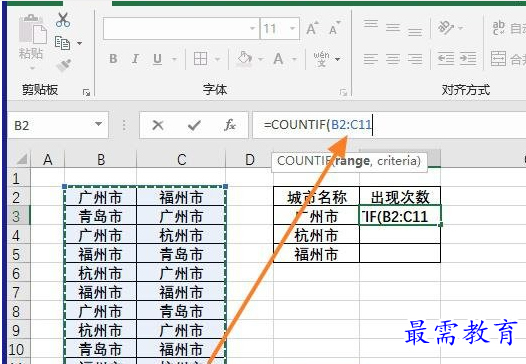Apply the fill color bucket
Image resolution: width=526 pixels, height=364 pixels.
click(x=245, y=59)
